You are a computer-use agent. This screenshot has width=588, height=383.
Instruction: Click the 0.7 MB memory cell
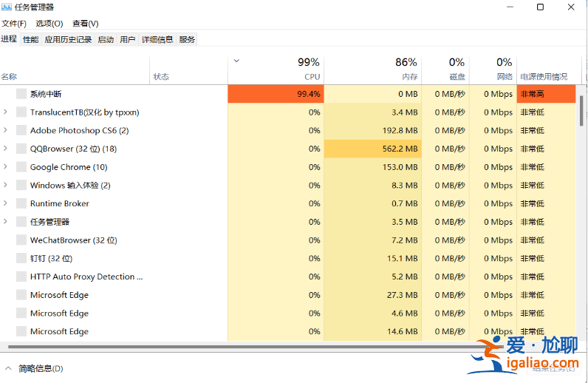tap(373, 203)
